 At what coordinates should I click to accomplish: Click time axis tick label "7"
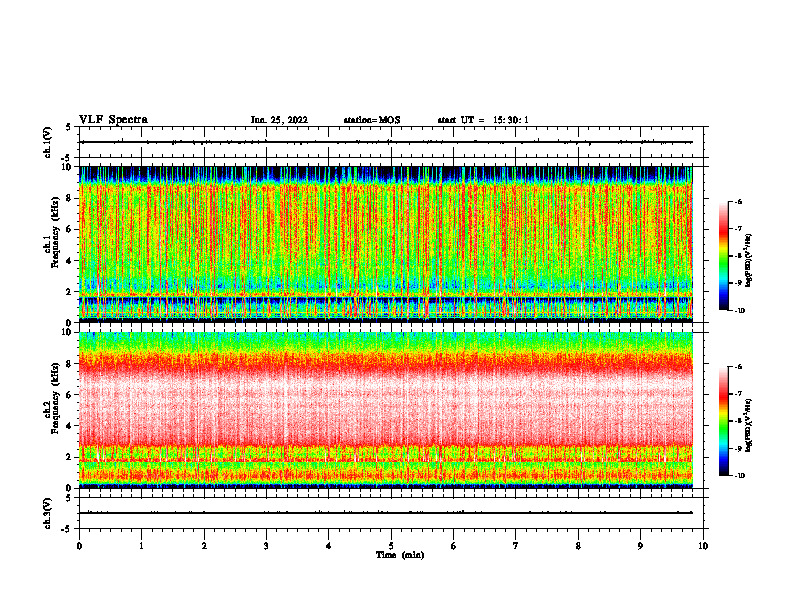[x=516, y=546]
